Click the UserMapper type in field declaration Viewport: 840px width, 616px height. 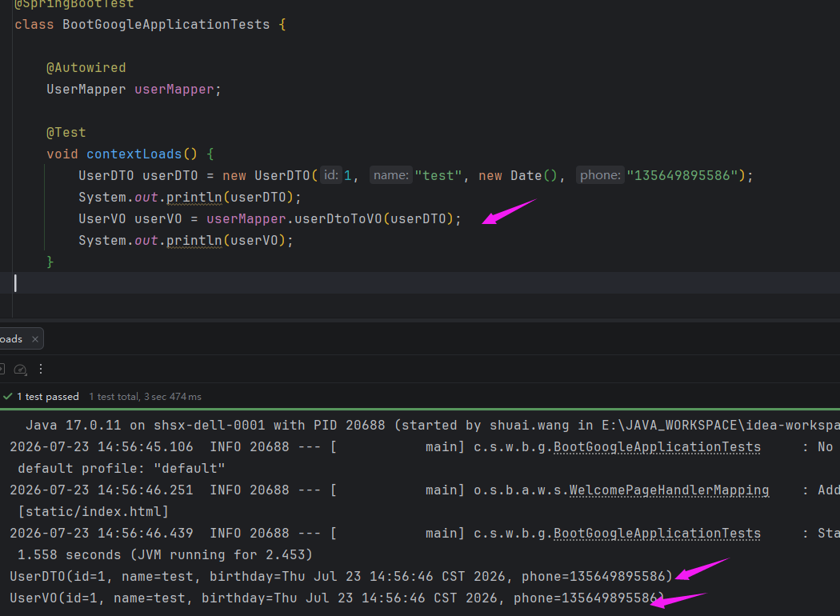[x=86, y=90]
